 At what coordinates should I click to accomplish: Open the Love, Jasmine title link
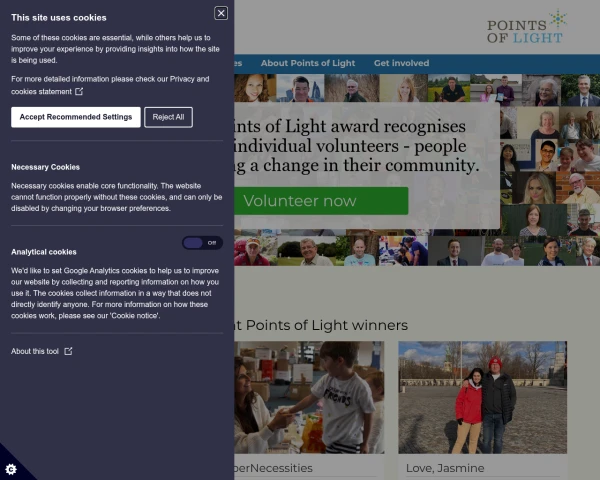coord(445,468)
